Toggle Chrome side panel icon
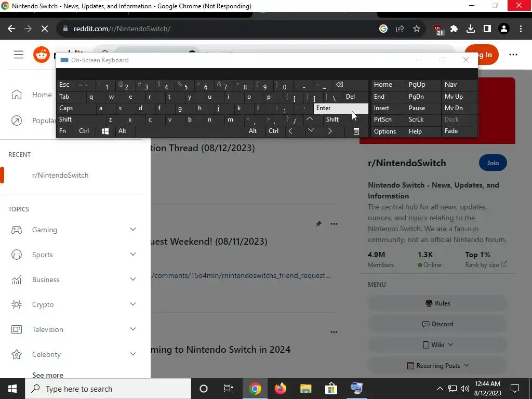The height and width of the screenshot is (399, 532). (x=487, y=29)
